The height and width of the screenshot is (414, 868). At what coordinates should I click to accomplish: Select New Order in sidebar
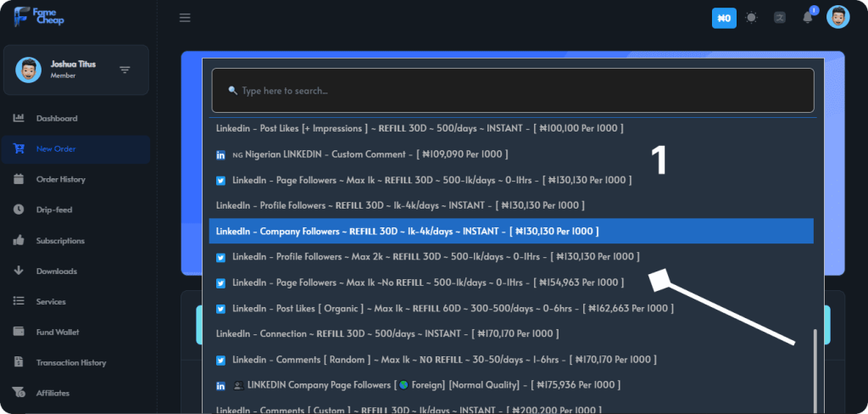tap(75, 149)
